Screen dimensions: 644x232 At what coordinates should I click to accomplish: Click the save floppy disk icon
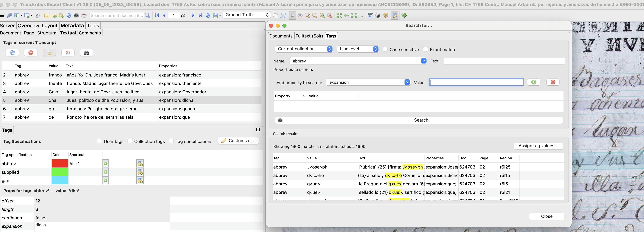(x=215, y=16)
